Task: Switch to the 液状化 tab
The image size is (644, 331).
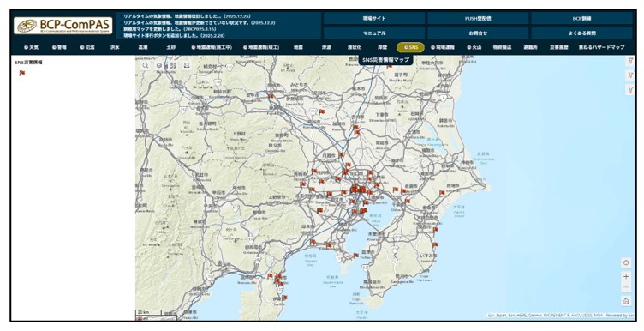Action: 355,47
